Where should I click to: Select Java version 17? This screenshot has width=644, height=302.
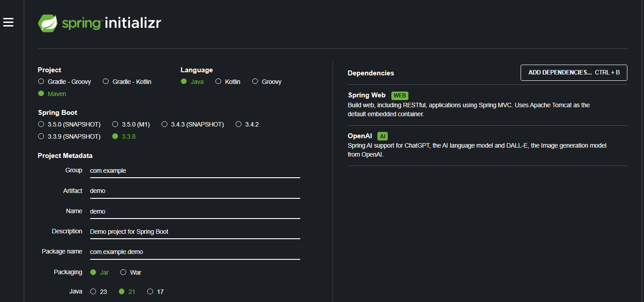pos(150,292)
